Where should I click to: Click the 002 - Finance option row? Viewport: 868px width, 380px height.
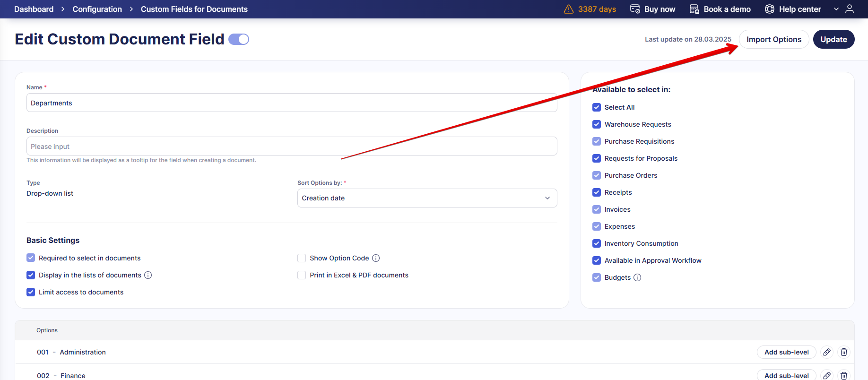tap(434, 372)
